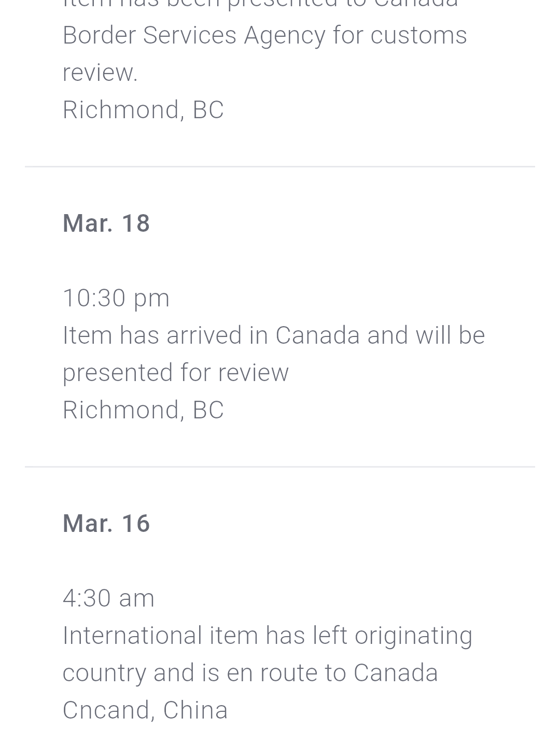560x731 pixels.
Task: Tap 'Border Services Agency for customs' line
Action: pos(265,36)
